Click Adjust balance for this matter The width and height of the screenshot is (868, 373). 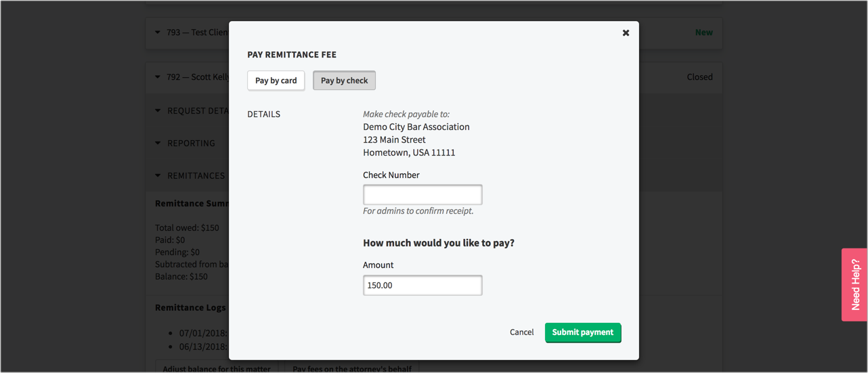[217, 368]
